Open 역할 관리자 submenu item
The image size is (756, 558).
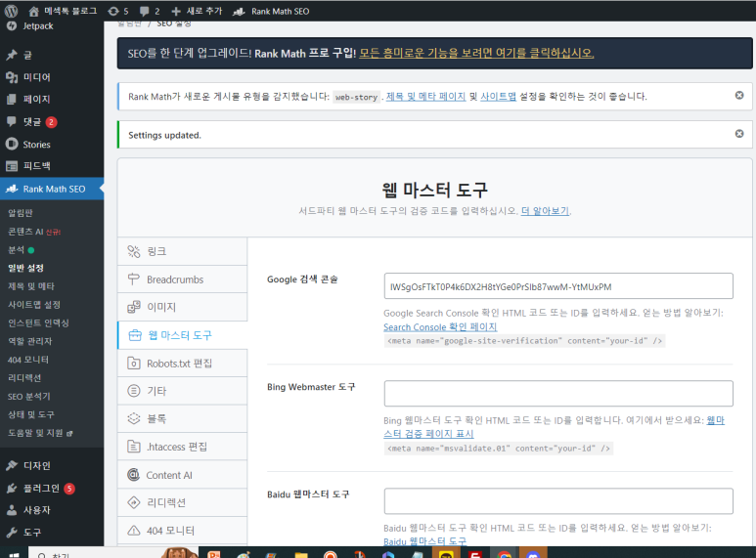29,341
